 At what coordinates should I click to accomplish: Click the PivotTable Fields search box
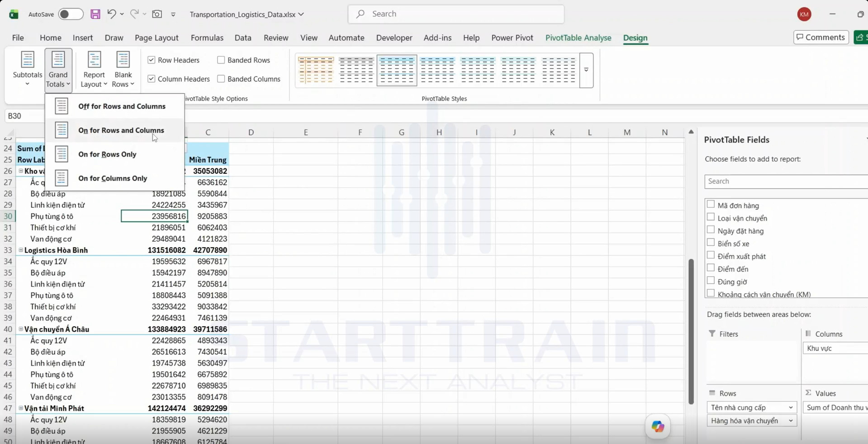tap(786, 181)
